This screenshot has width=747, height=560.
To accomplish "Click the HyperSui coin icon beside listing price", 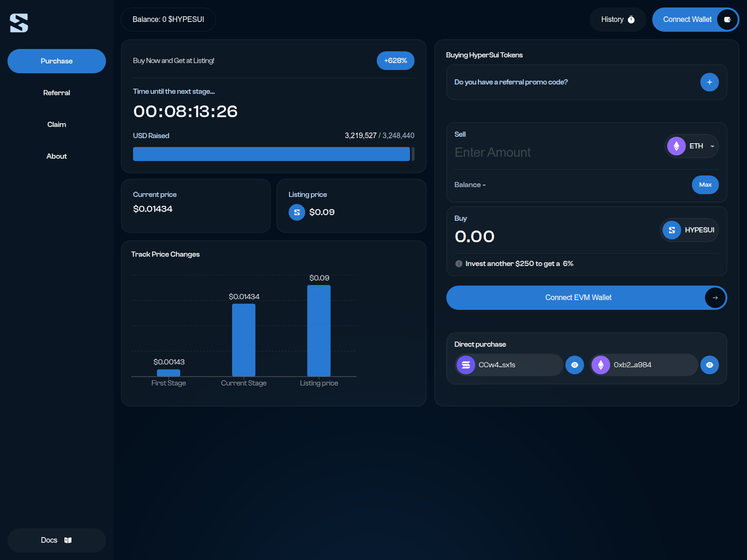I will [x=297, y=212].
